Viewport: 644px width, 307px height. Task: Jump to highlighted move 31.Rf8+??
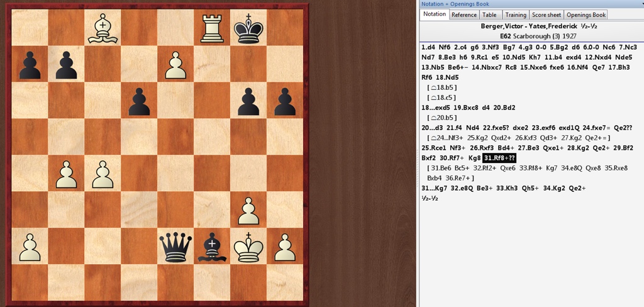click(x=499, y=158)
